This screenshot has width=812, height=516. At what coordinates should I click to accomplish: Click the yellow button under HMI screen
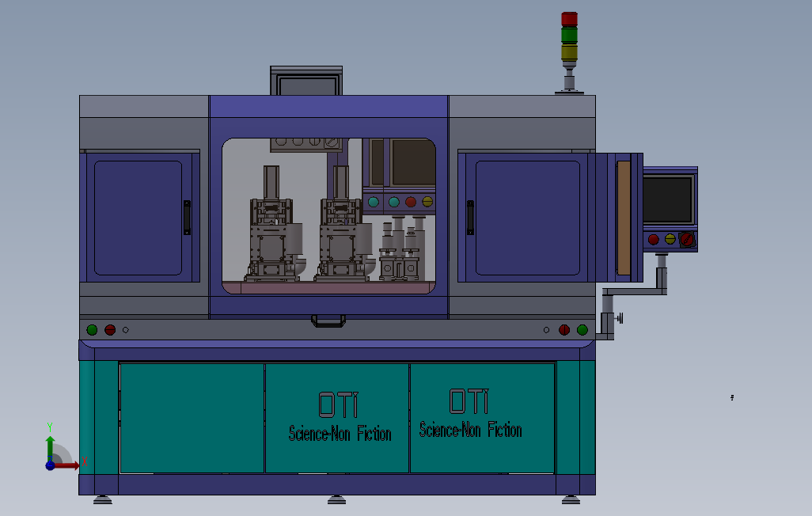tap(670, 239)
